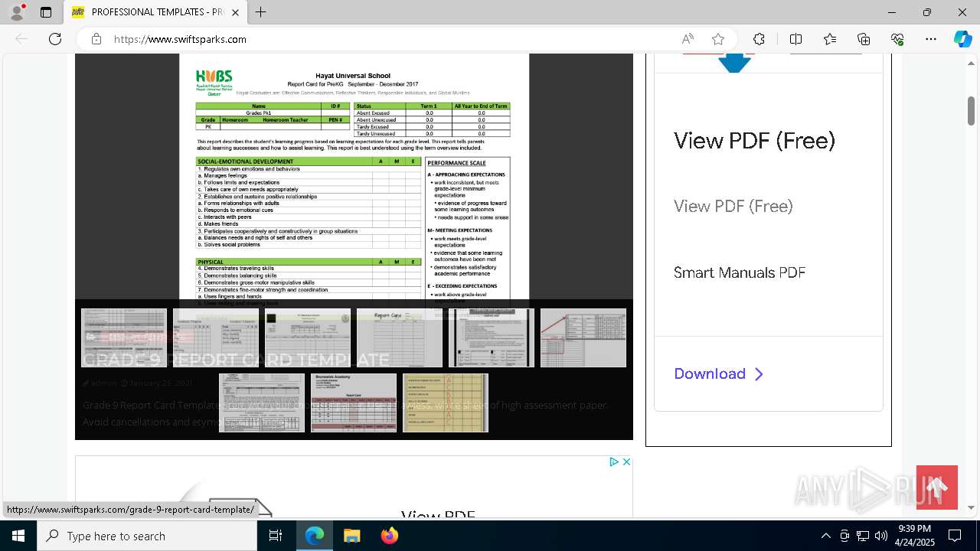Open the clock showing 9:39 PM
980x551 pixels.
click(916, 536)
